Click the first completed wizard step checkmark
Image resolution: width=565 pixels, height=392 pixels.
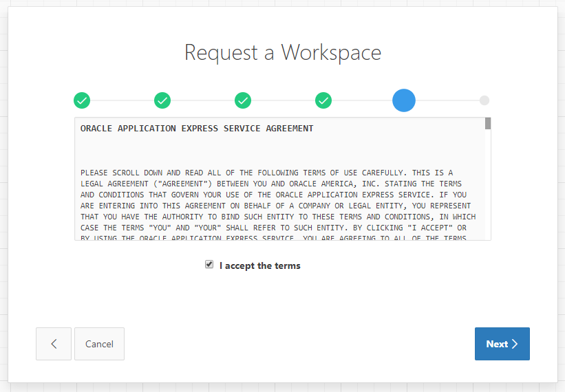[82, 100]
